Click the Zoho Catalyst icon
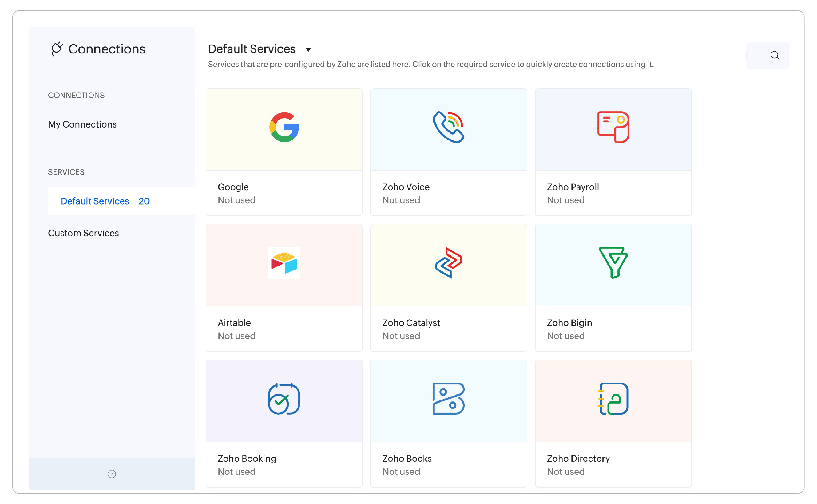This screenshot has height=504, width=817. [x=448, y=263]
